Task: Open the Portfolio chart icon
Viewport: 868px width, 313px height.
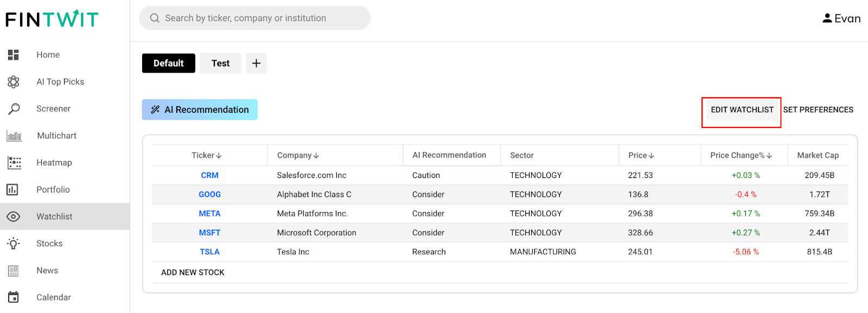Action: [12, 189]
